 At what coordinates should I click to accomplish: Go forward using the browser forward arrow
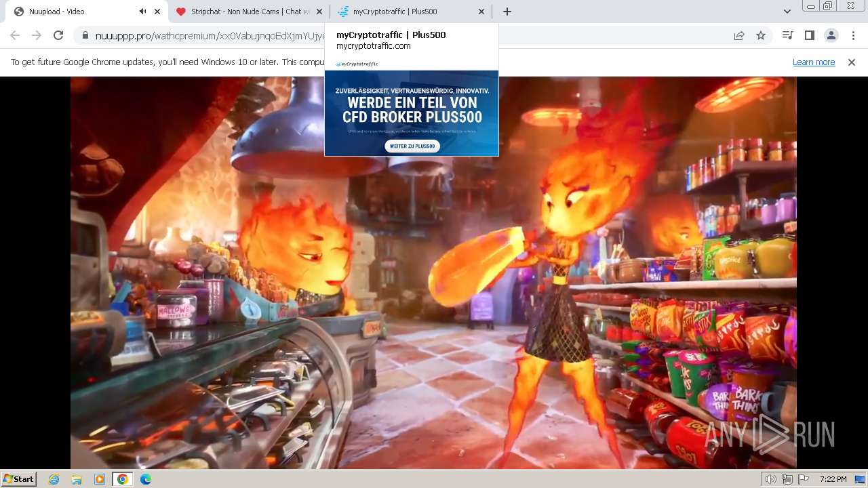tap(37, 35)
